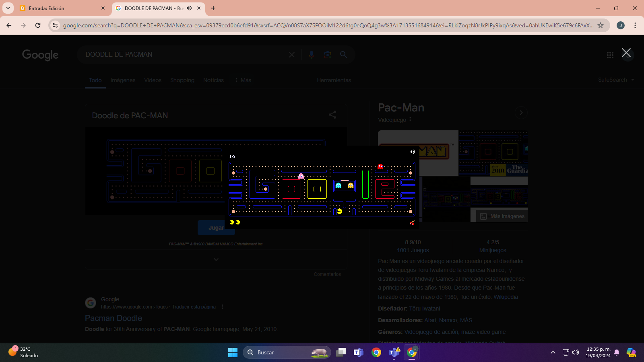The width and height of the screenshot is (644, 362).
Task: Switch to the Videos tab
Action: tap(153, 80)
